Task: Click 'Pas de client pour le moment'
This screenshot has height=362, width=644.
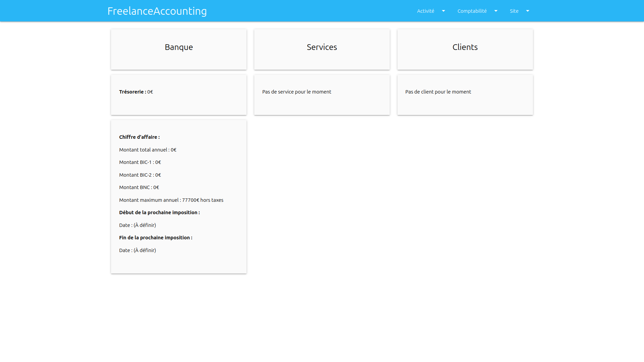Action: 438,92
